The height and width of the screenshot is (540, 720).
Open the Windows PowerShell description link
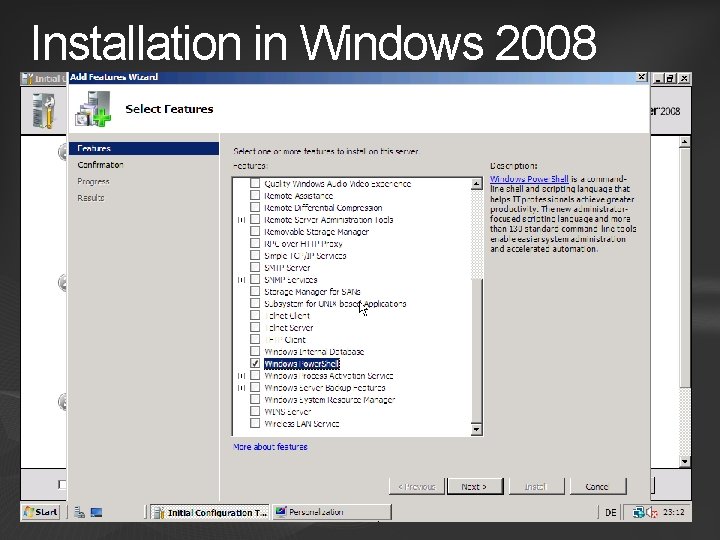tap(529, 179)
